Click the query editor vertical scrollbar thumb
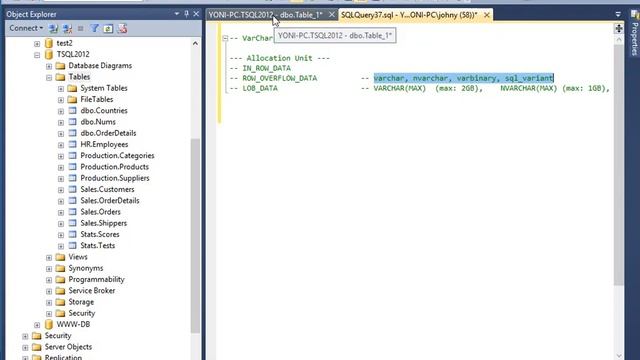This screenshot has height=360, width=640. pyautogui.click(x=619, y=165)
